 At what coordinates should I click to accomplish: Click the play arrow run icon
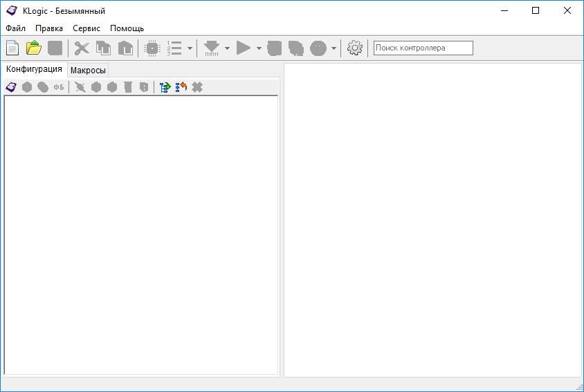tap(243, 48)
